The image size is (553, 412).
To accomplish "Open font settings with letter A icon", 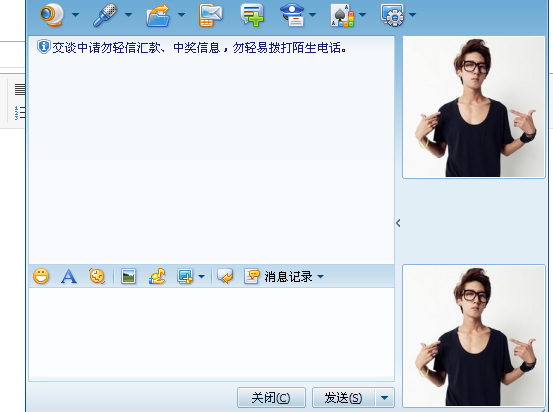I will click(x=69, y=276).
